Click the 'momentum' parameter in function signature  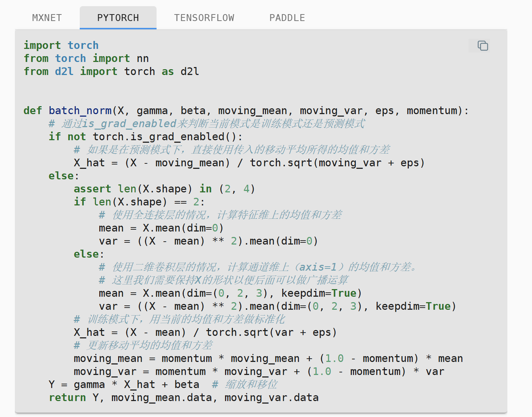point(432,110)
